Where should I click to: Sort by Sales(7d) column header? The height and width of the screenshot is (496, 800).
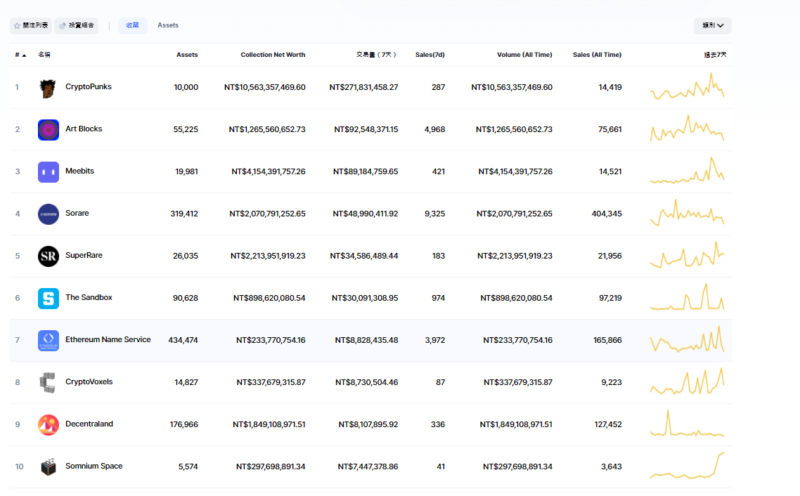point(430,55)
